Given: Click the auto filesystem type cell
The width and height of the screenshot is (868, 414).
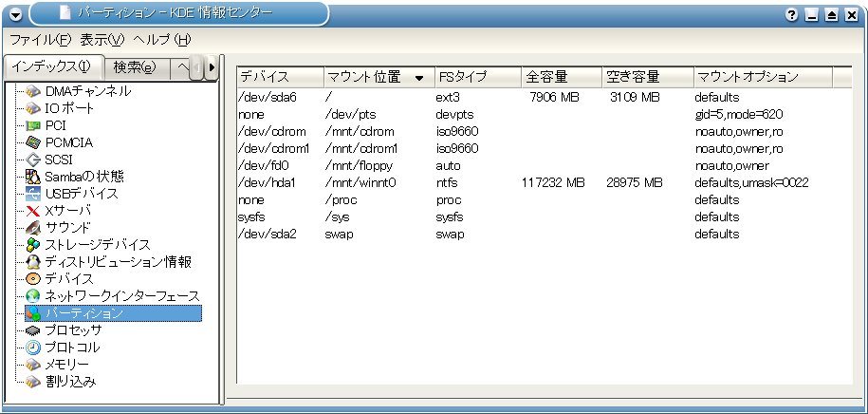Looking at the screenshot, I should click(x=448, y=166).
